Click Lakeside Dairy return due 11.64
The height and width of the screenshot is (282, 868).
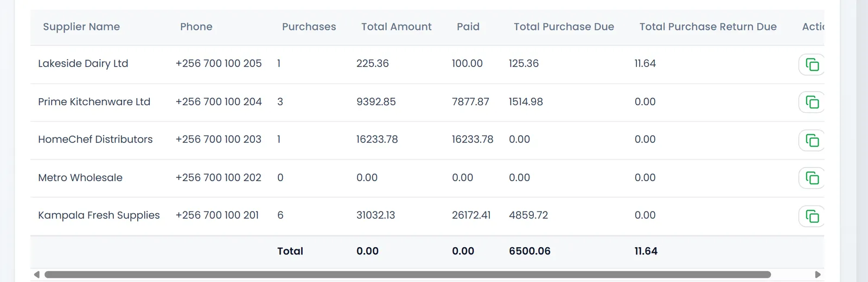pyautogui.click(x=645, y=63)
